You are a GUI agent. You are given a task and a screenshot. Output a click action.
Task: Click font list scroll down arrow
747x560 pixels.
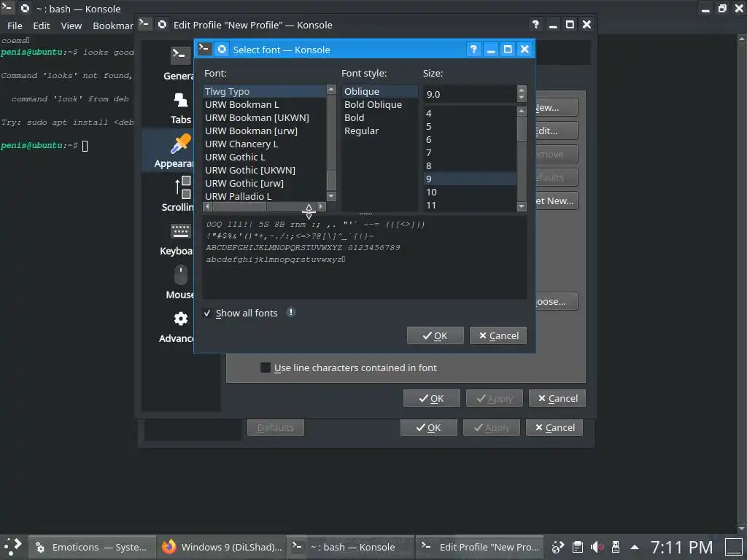pos(332,196)
